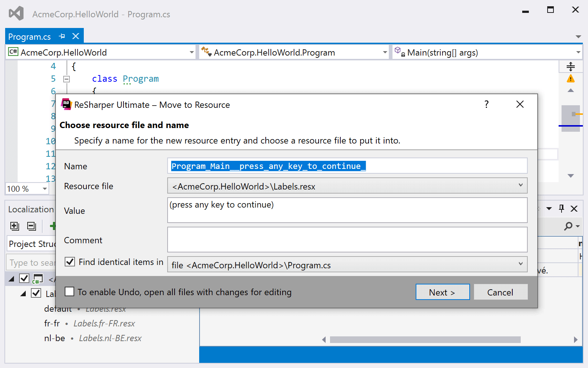The height and width of the screenshot is (368, 588).
Task: Close the Localization panel
Action: [574, 209]
